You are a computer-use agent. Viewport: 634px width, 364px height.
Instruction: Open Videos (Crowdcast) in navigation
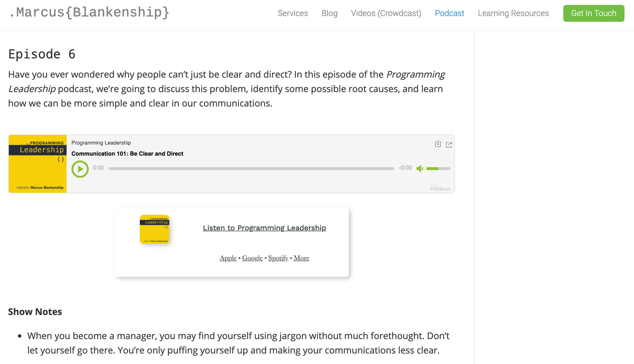(386, 13)
